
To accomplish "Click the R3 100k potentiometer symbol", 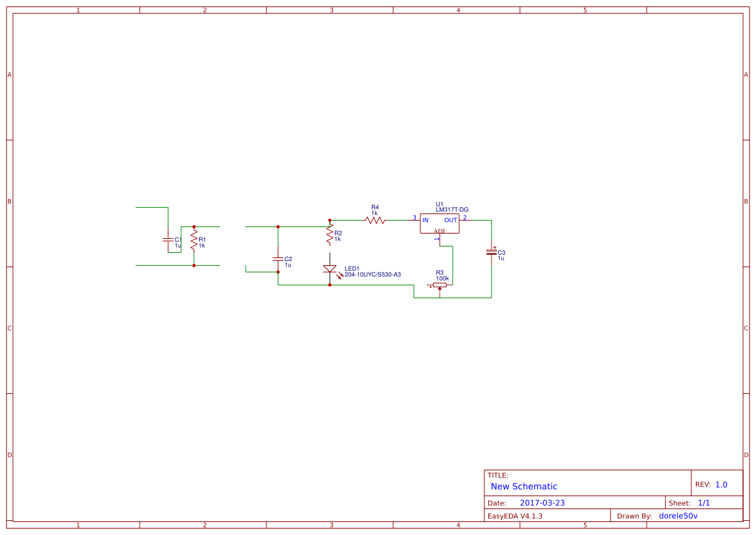I will coord(439,285).
